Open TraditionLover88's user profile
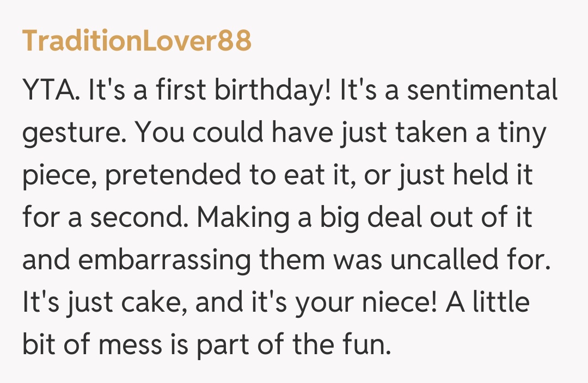The width and height of the screenshot is (588, 383). tap(137, 40)
